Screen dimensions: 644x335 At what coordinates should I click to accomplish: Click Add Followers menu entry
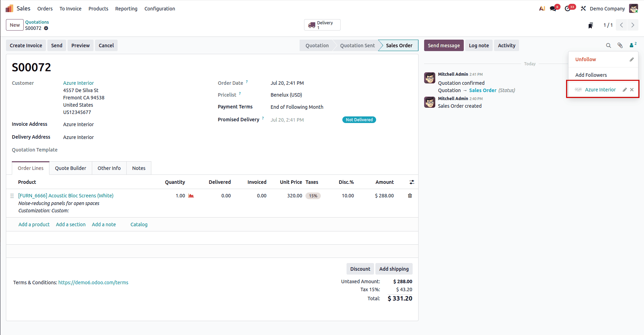tap(591, 75)
